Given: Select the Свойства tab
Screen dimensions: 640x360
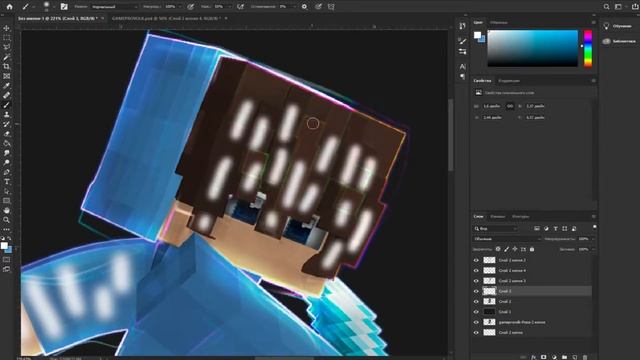Looking at the screenshot, I should pyautogui.click(x=482, y=81).
